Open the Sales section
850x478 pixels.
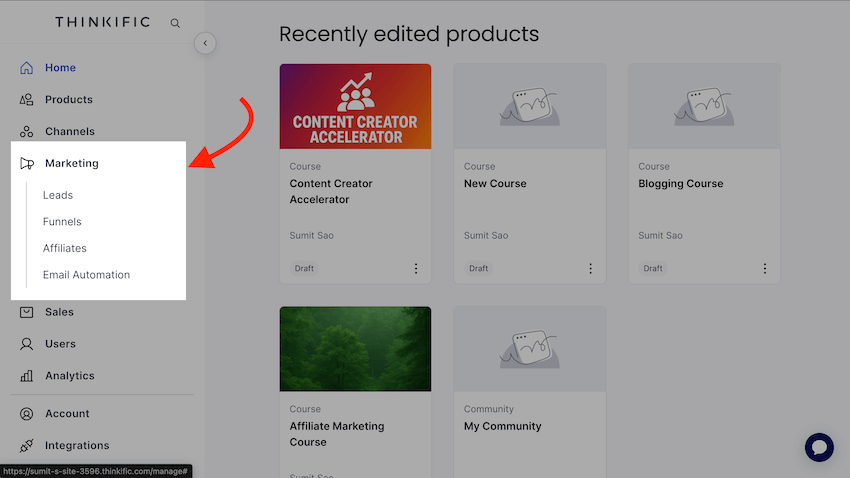coord(59,312)
